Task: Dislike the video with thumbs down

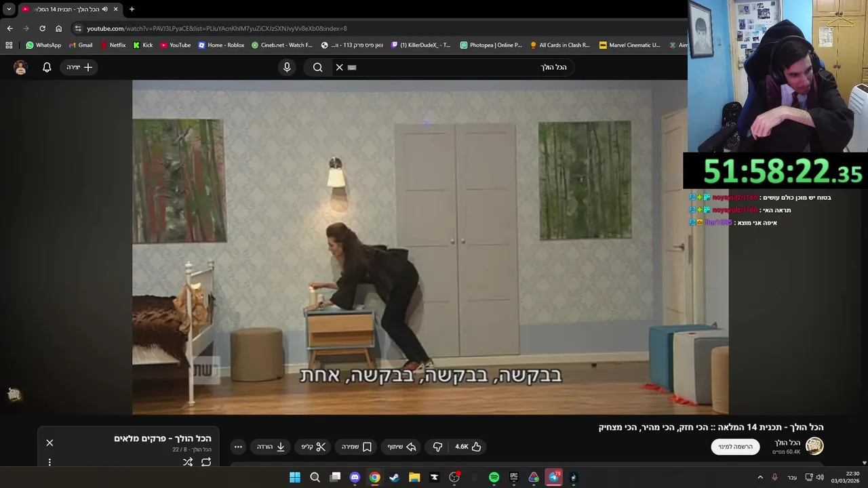Action: 437,447
